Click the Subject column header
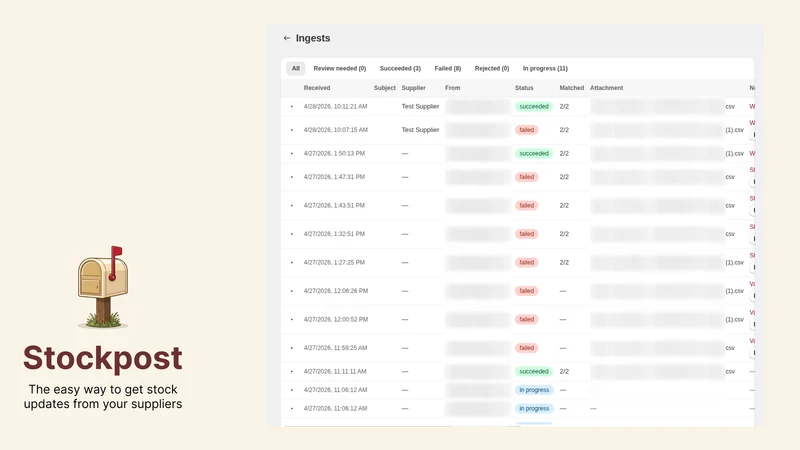Viewport: 800px width, 450px height. pyautogui.click(x=385, y=88)
